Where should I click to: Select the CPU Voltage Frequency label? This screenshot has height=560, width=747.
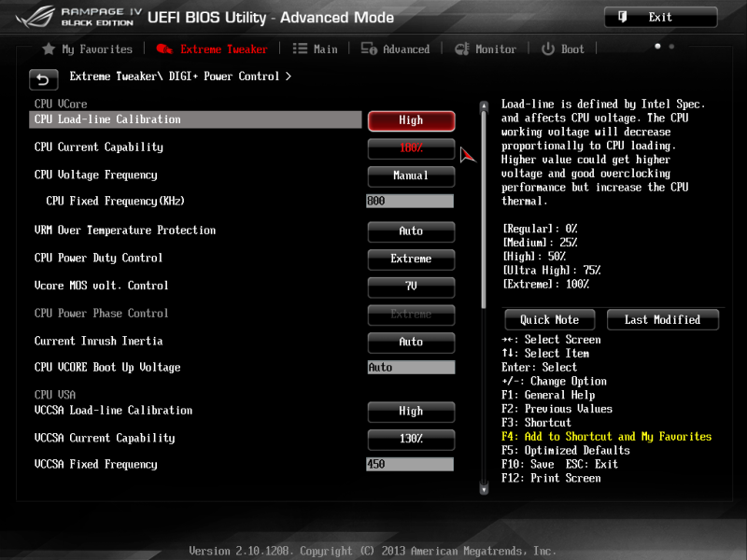[x=96, y=175]
